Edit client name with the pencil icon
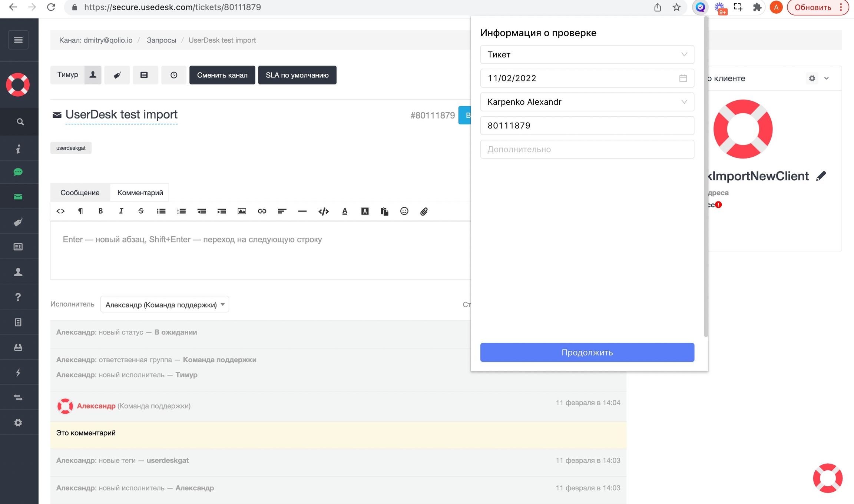The width and height of the screenshot is (854, 504). [x=821, y=176]
